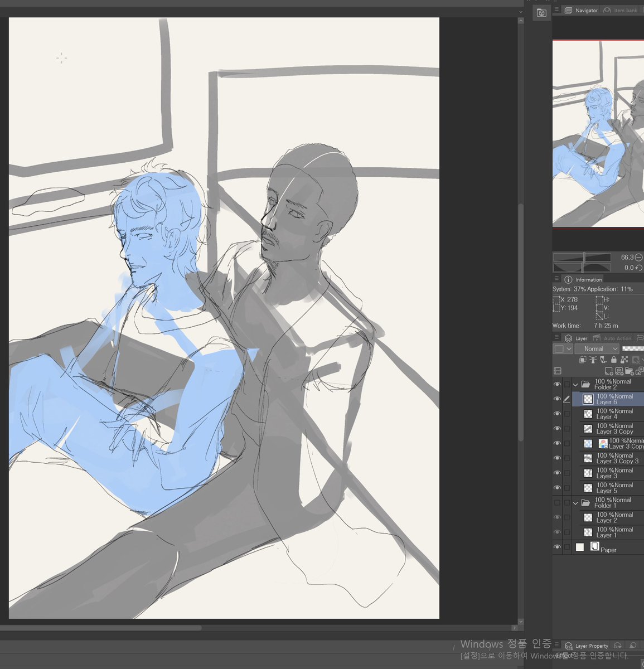Image resolution: width=644 pixels, height=669 pixels.
Task: Hide Layer 6 with its eye toggle
Action: (557, 399)
